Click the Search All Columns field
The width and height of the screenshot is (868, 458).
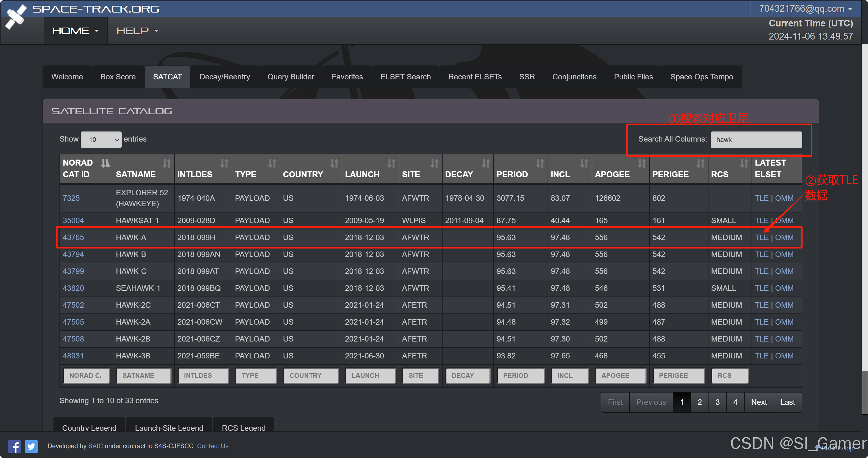[756, 139]
